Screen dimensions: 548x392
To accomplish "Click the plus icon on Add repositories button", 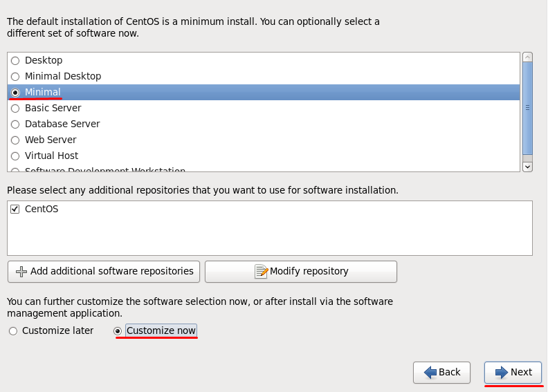I will pos(21,272).
